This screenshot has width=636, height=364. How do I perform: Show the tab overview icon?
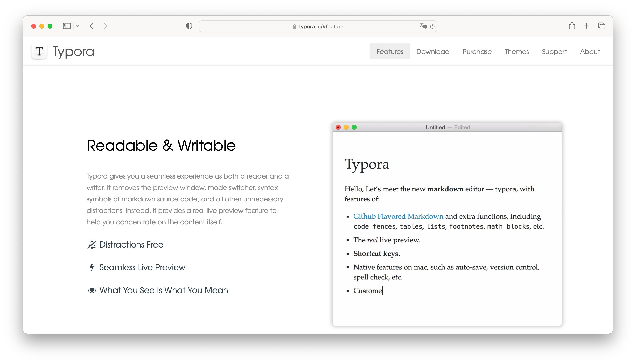click(x=601, y=26)
